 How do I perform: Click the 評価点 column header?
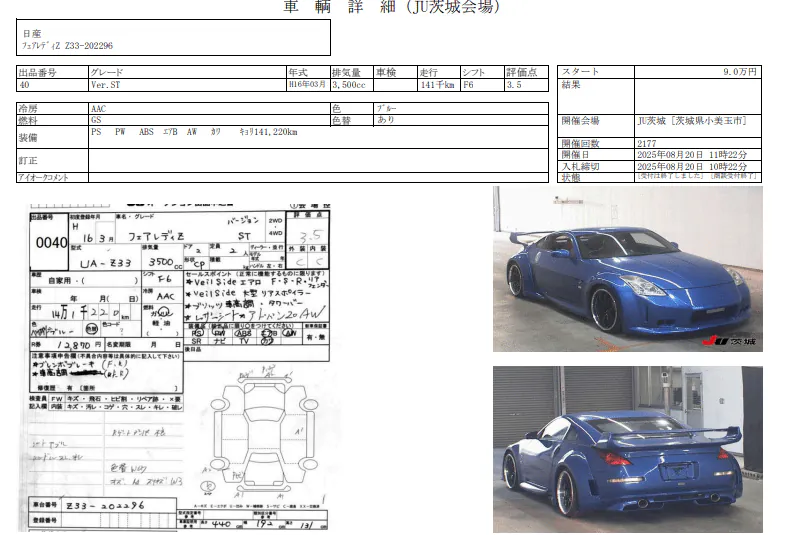521,72
